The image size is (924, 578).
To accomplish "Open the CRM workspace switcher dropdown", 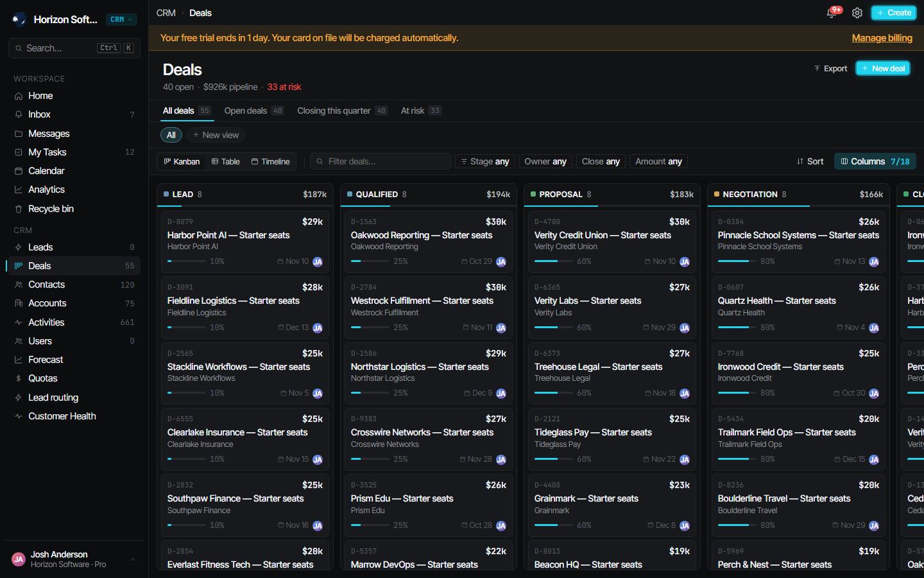I will pyautogui.click(x=121, y=19).
